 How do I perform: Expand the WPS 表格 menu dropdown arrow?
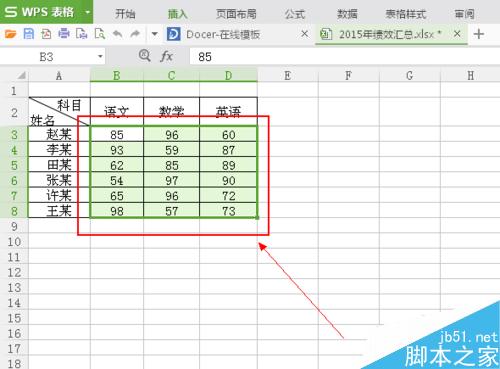click(x=88, y=12)
